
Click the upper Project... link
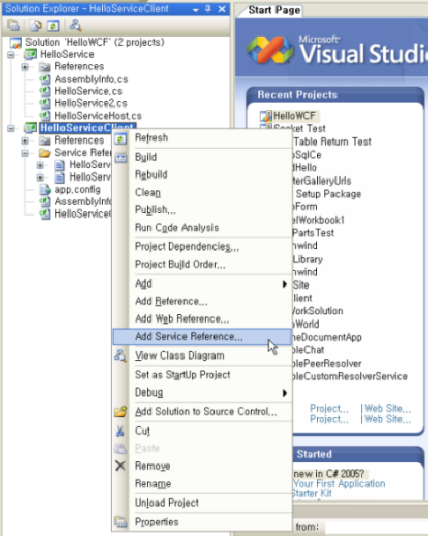[x=329, y=408]
